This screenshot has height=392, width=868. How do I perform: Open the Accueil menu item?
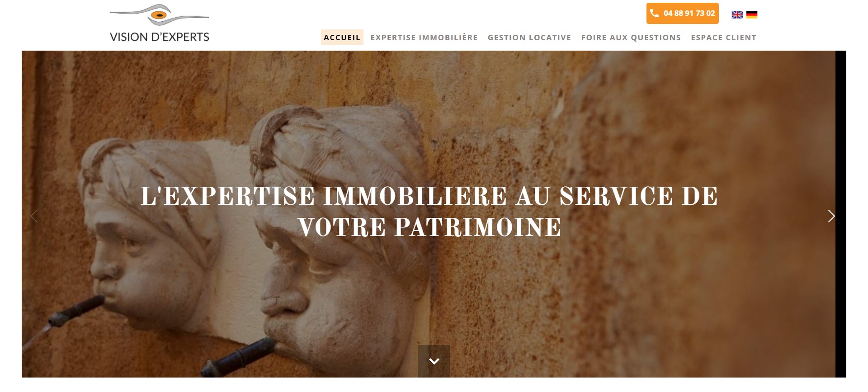[342, 38]
